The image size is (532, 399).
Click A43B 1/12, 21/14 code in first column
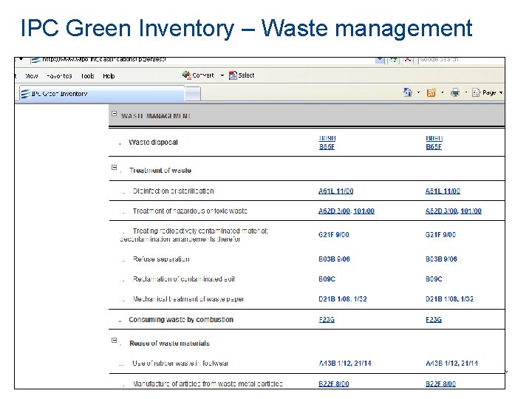345,364
